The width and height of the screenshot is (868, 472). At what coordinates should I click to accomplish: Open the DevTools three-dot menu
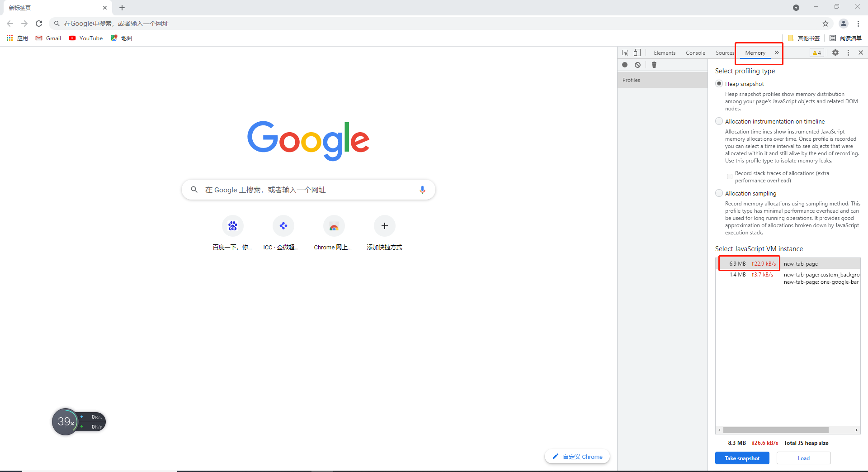click(848, 53)
